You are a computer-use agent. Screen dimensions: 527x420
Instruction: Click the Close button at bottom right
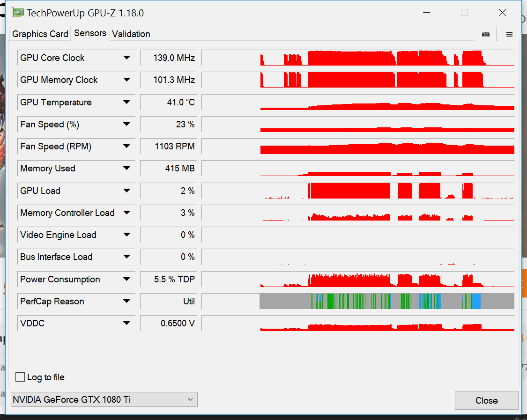tap(486, 400)
